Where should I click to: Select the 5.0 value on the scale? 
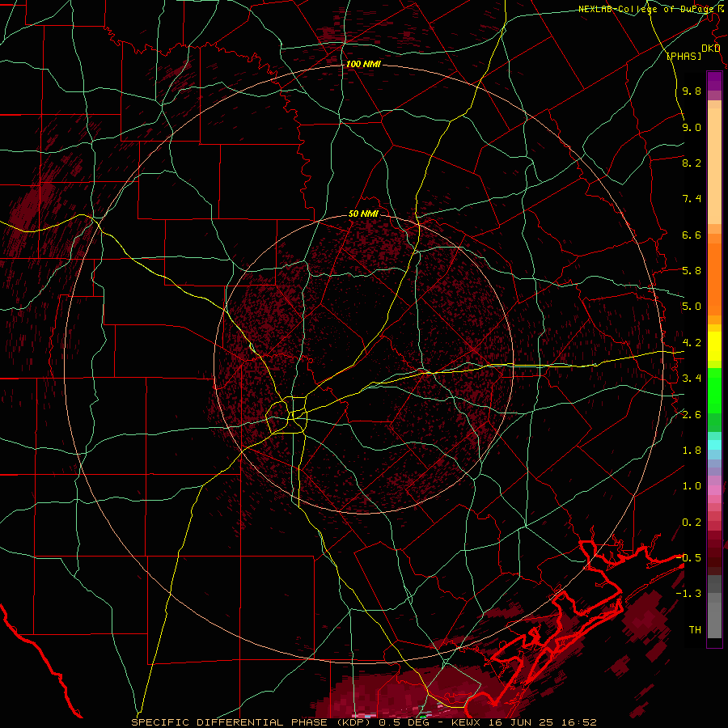[692, 307]
